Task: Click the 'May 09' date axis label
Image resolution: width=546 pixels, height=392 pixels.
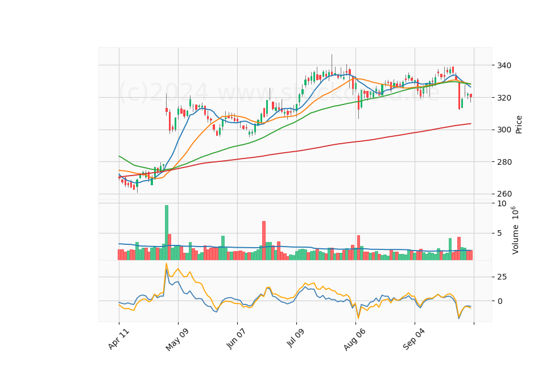Action: (177, 340)
